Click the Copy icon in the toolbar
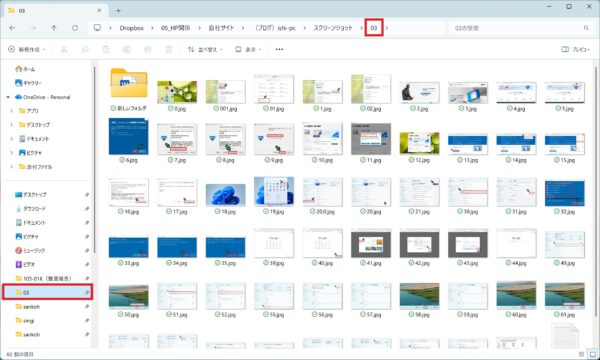 point(85,49)
